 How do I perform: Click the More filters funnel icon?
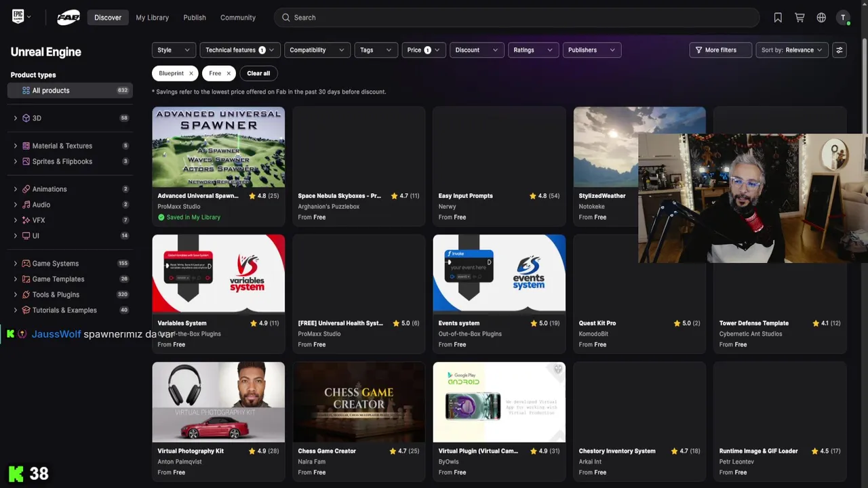point(698,50)
